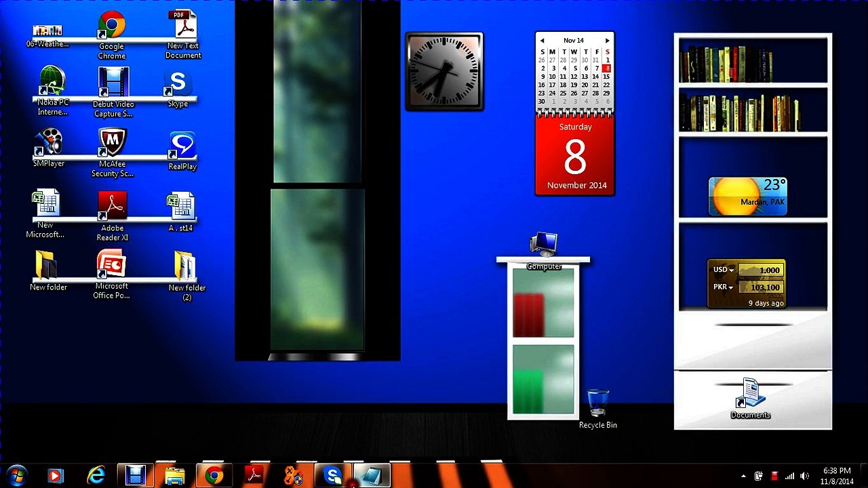Go to the previous month in the calendar gadget
868x488 pixels.
542,41
